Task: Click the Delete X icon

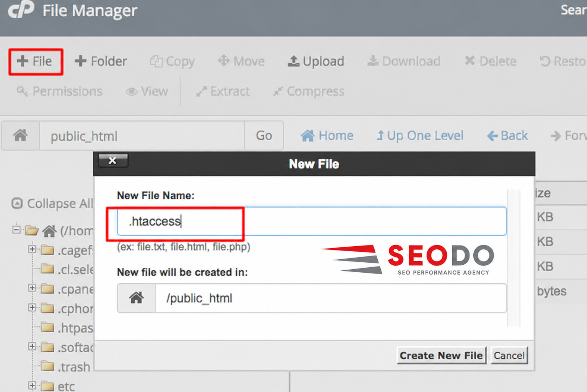Action: pyautogui.click(x=470, y=61)
